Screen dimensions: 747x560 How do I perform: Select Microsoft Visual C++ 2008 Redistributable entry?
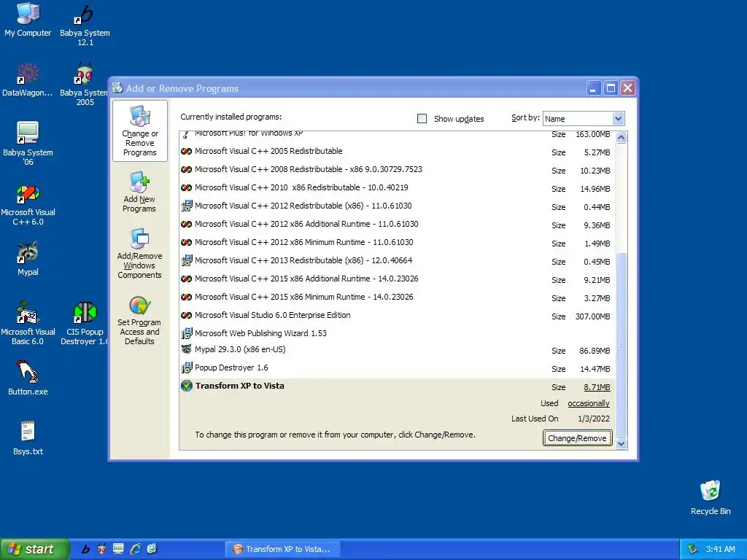[397, 169]
